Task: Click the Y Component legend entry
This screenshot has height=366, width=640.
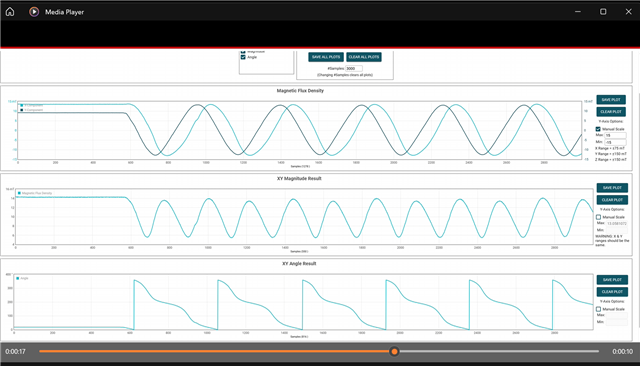Action: [x=32, y=110]
